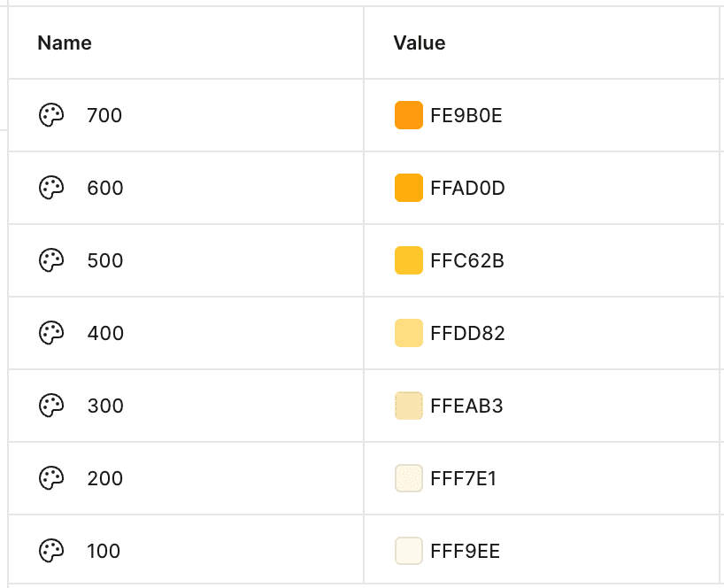Open the FFEAB3 color swatch
The height and width of the screenshot is (588, 724).
(409, 405)
